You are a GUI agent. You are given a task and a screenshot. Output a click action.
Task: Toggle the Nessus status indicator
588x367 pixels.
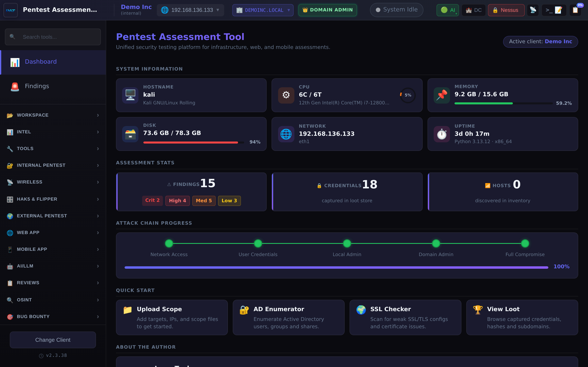tap(506, 10)
